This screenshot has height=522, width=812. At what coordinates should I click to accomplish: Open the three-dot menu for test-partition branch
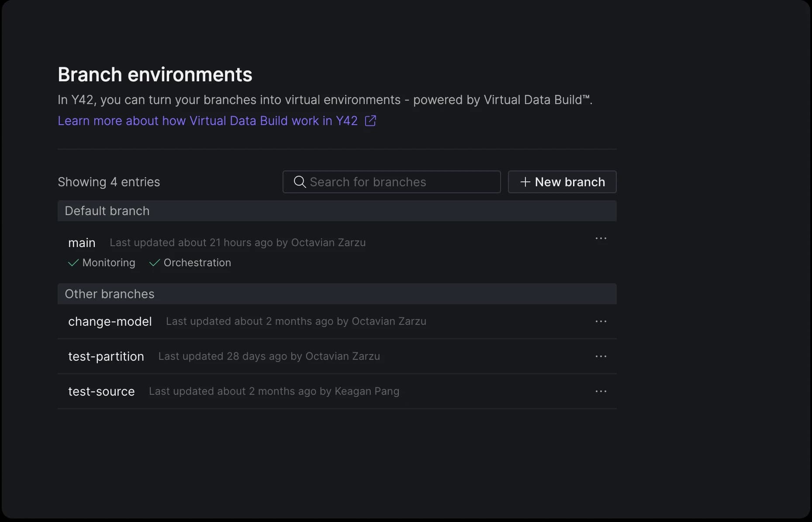coord(601,356)
